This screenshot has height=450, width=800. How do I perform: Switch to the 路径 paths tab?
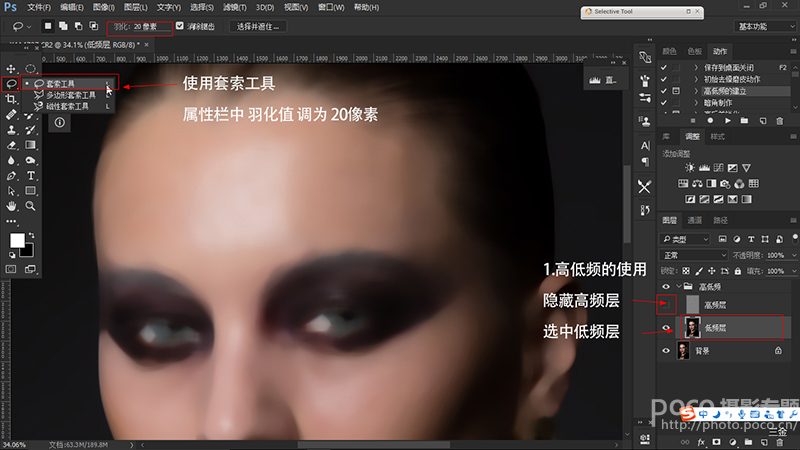(x=720, y=220)
